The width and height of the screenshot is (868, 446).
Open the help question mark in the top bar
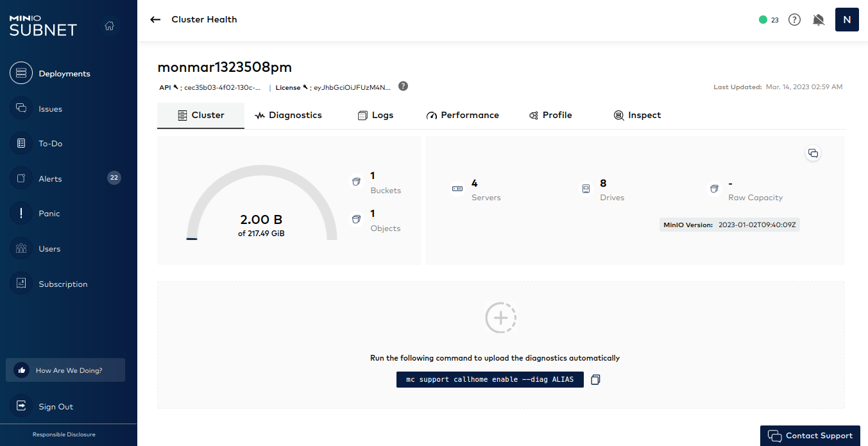point(794,20)
